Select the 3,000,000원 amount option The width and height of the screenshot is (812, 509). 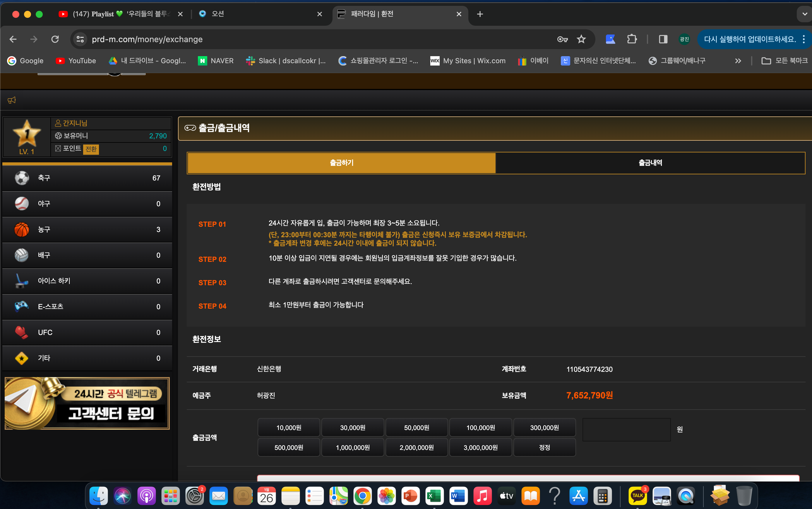point(480,447)
